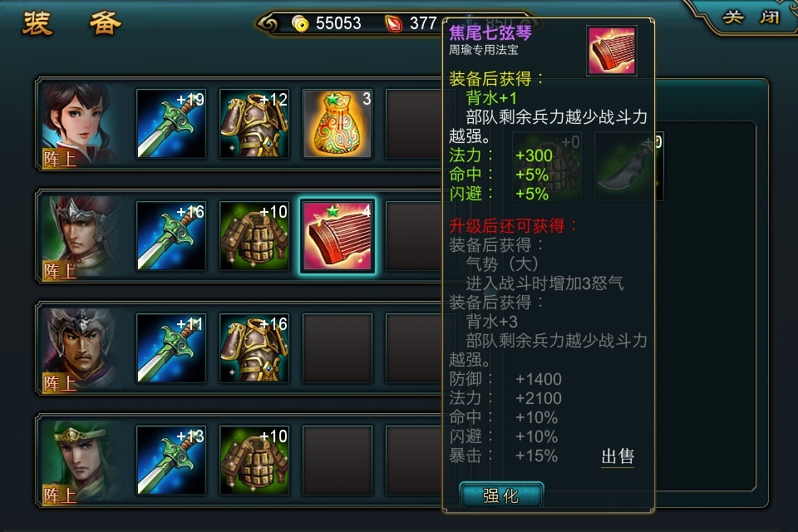Click the golden pouch treasure item
The width and height of the screenshot is (798, 532).
tap(337, 124)
